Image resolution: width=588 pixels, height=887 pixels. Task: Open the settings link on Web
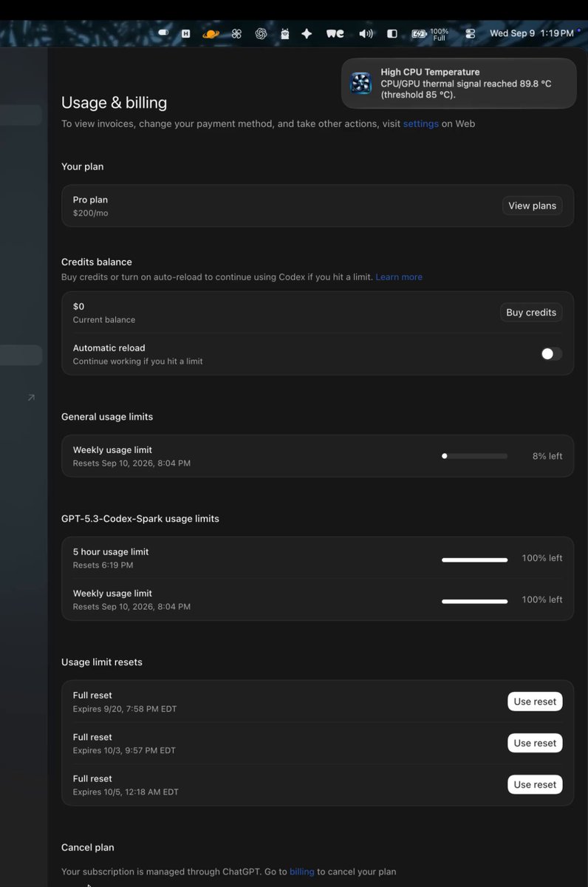click(x=421, y=123)
